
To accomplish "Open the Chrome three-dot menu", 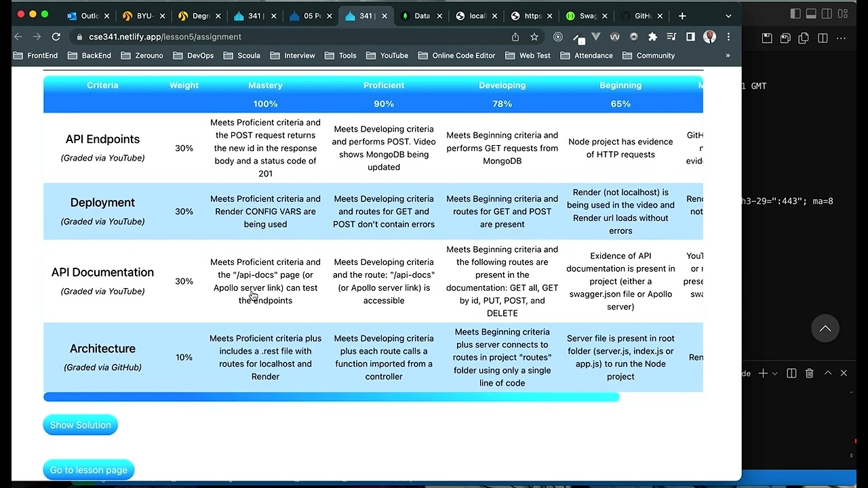I will tap(728, 37).
